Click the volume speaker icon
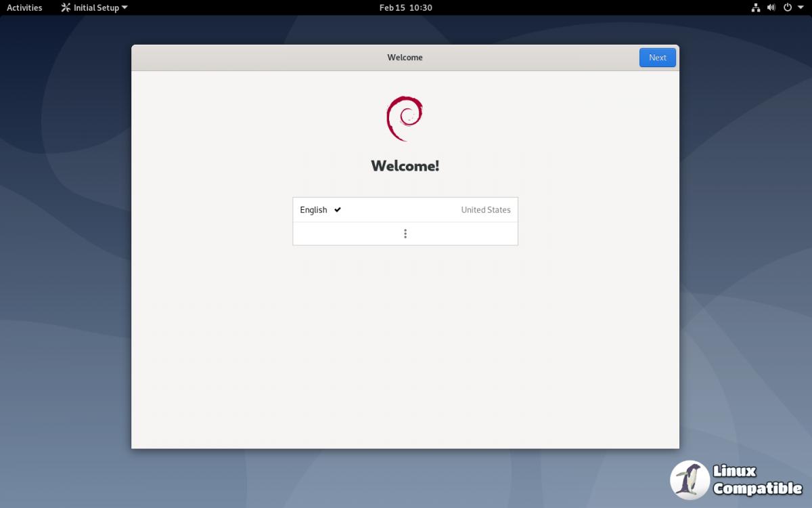Image resolution: width=812 pixels, height=508 pixels. [771, 7]
